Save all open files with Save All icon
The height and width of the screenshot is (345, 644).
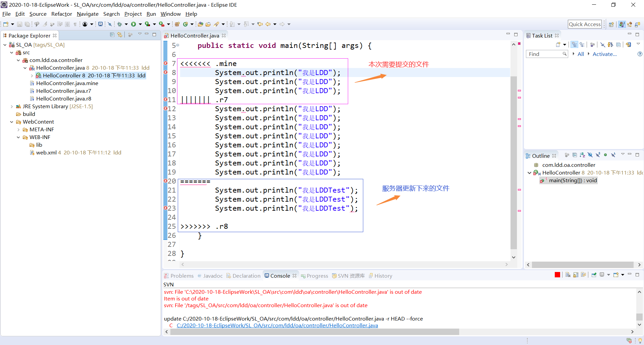[x=28, y=24]
